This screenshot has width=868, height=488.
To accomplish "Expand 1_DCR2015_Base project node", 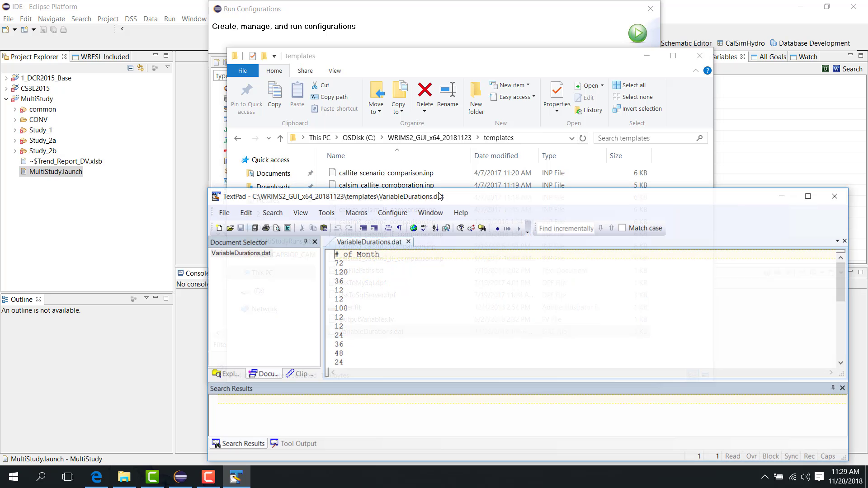I will coord(6,78).
